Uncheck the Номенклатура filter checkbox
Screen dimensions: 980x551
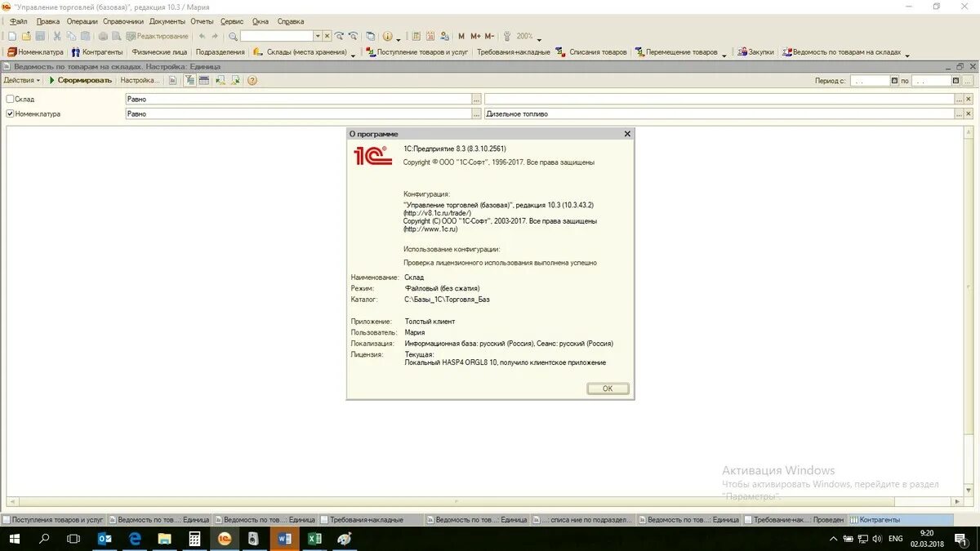(x=10, y=113)
